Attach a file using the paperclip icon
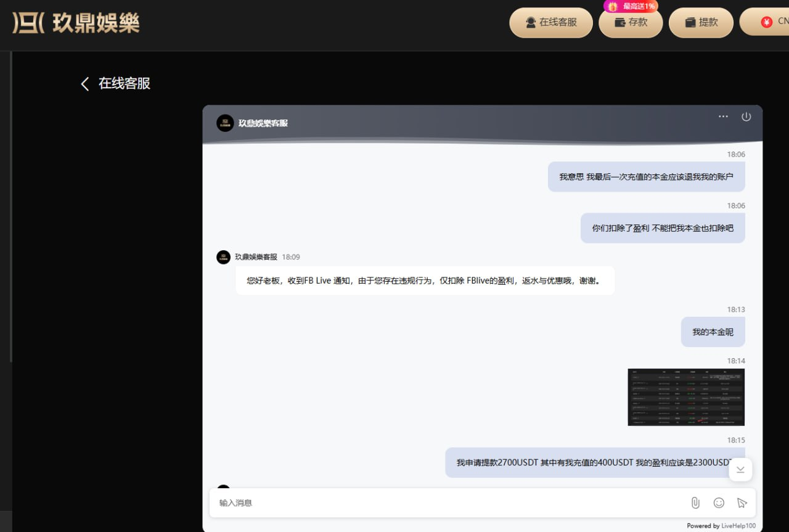This screenshot has height=532, width=789. (x=695, y=502)
